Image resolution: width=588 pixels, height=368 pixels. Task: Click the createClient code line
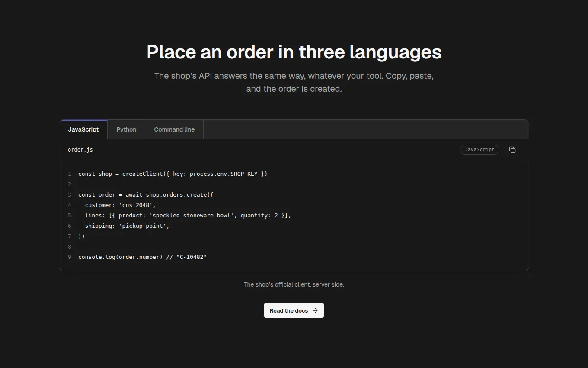(x=173, y=174)
